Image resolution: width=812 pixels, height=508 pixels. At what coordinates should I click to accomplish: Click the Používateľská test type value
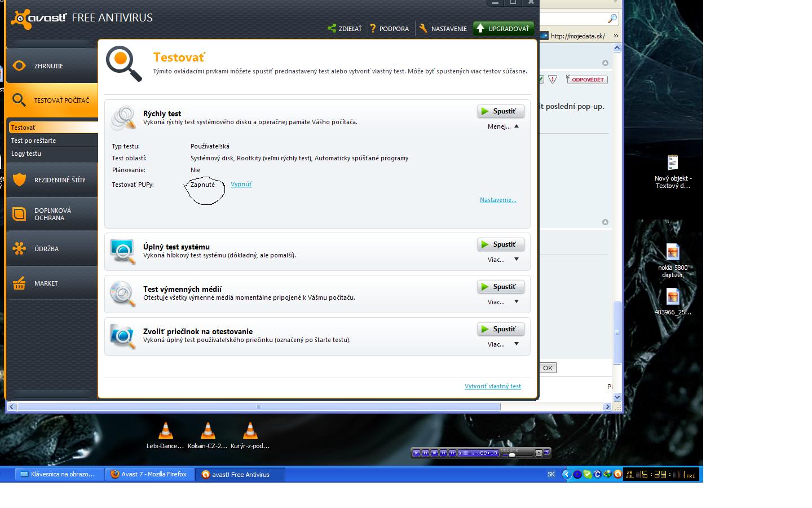pos(210,146)
